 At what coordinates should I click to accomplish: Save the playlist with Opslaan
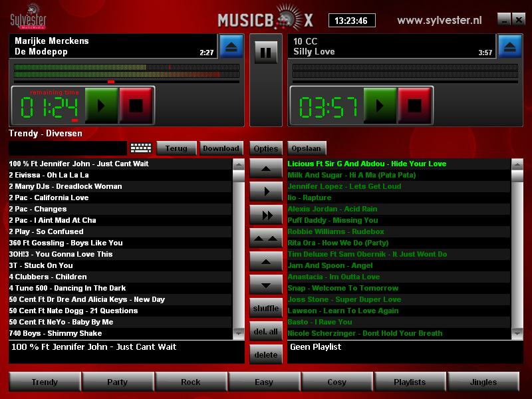coord(307,148)
